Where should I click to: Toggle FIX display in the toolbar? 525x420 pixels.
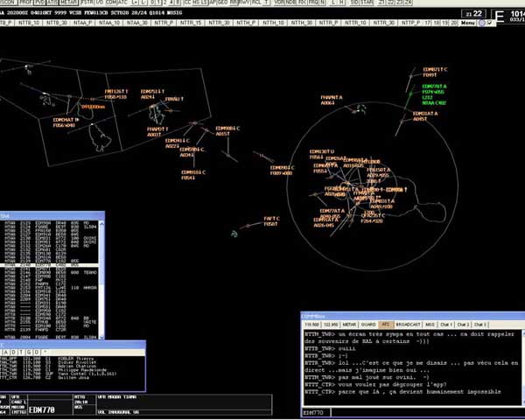(303, 3)
